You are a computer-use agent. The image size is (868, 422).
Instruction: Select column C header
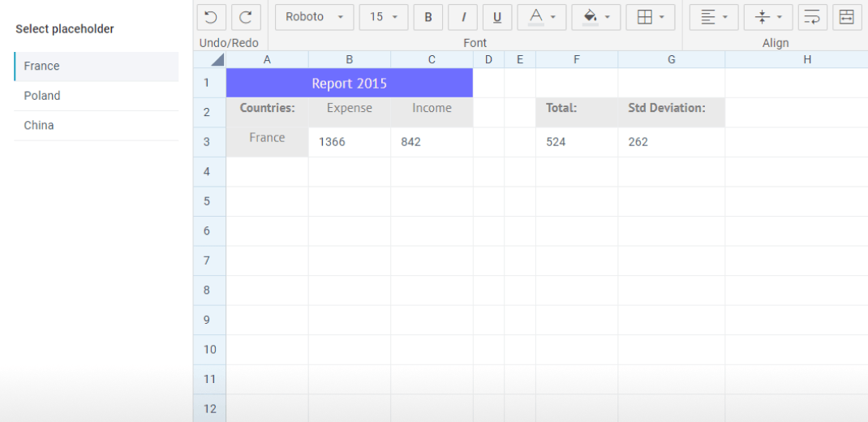(432, 60)
